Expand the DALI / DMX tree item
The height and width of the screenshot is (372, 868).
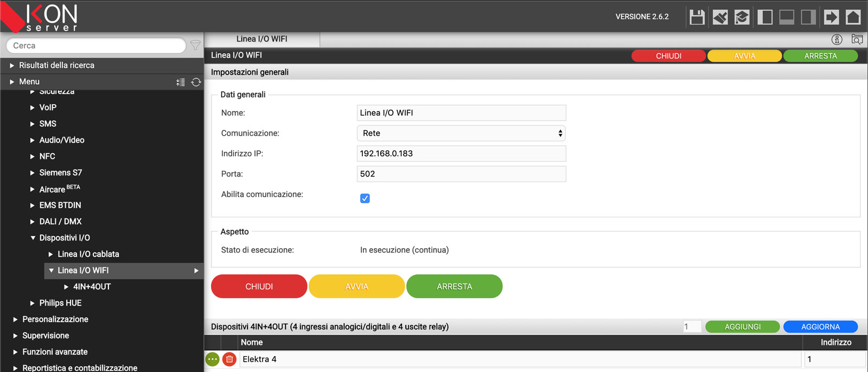point(33,222)
